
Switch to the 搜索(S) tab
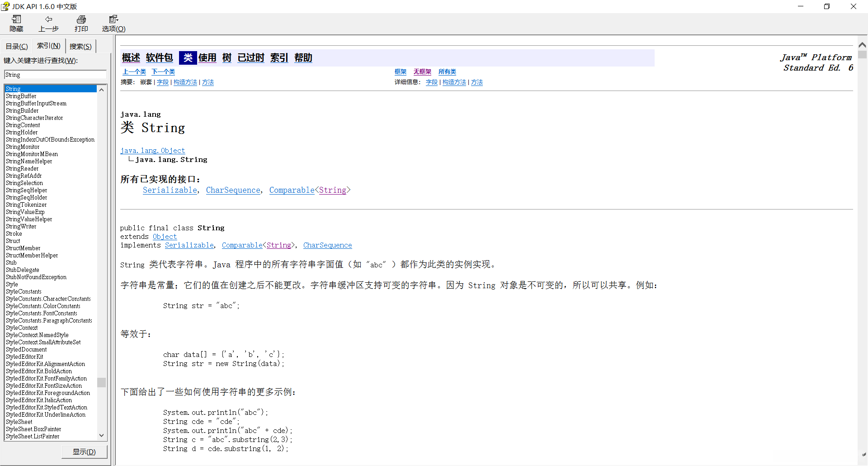(80, 46)
